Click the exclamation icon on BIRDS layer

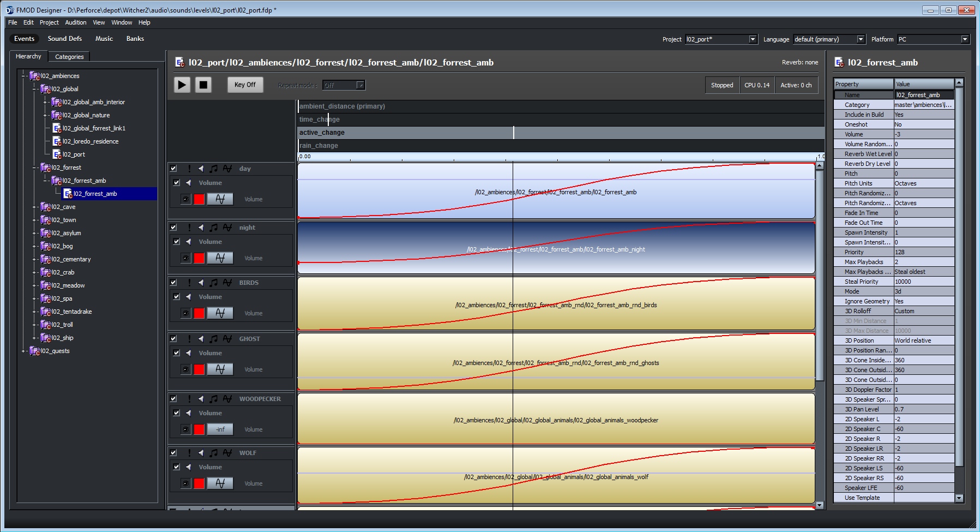click(x=189, y=283)
